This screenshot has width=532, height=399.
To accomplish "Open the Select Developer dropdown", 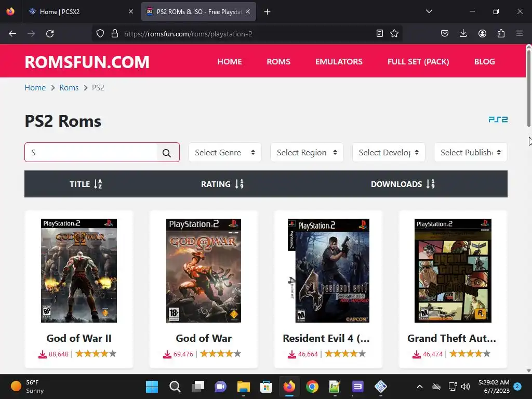I will [x=389, y=152].
